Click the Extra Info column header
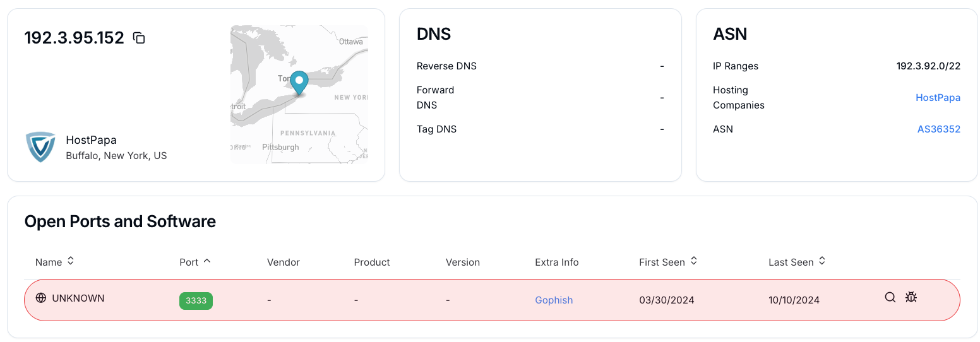The image size is (980, 342). click(x=556, y=262)
